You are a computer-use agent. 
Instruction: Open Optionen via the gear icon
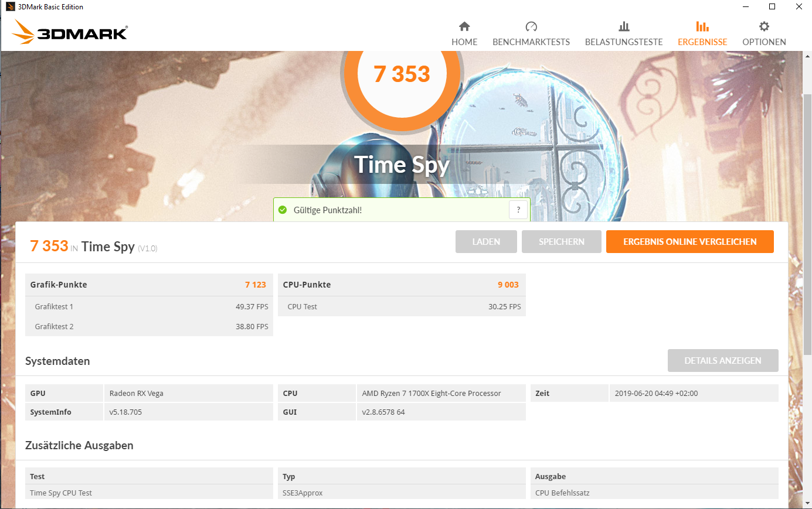click(x=764, y=26)
